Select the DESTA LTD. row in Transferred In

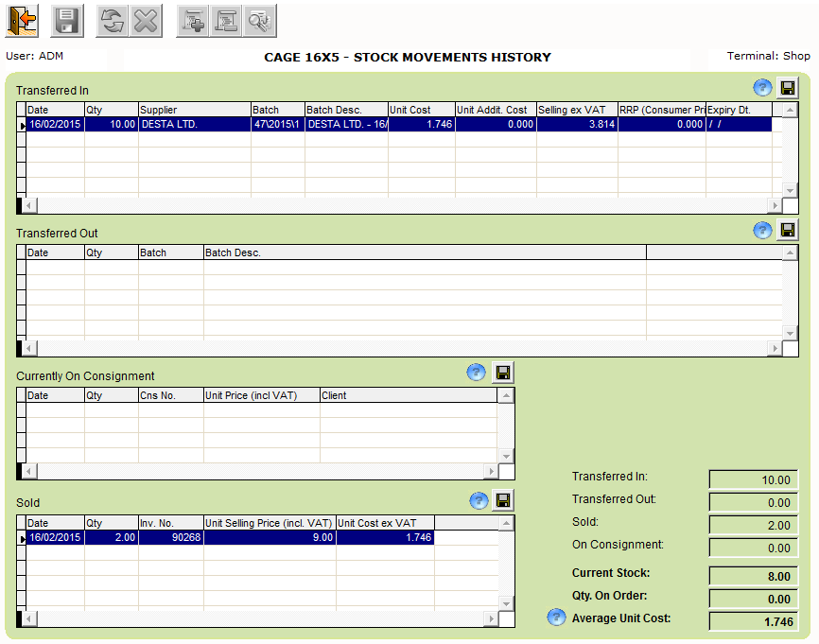[194, 125]
